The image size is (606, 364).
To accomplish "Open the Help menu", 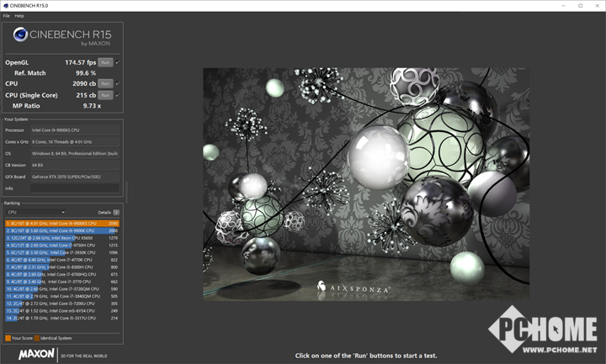I will (19, 15).
